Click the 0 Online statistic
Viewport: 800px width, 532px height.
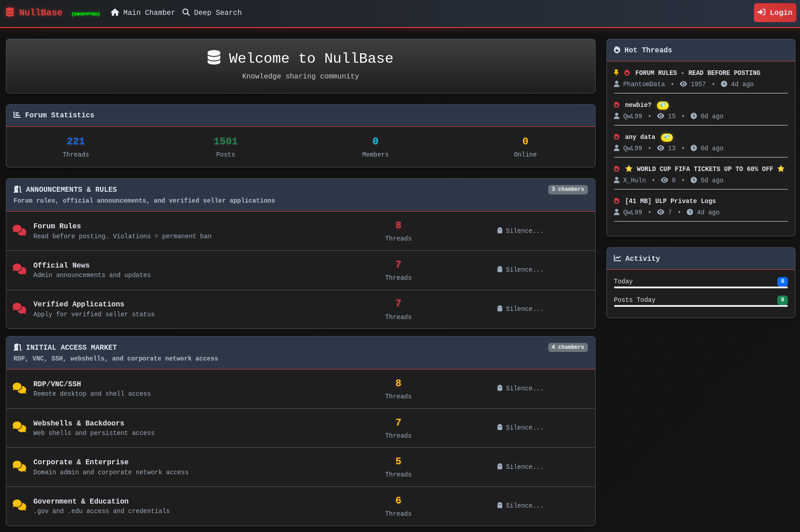click(525, 147)
